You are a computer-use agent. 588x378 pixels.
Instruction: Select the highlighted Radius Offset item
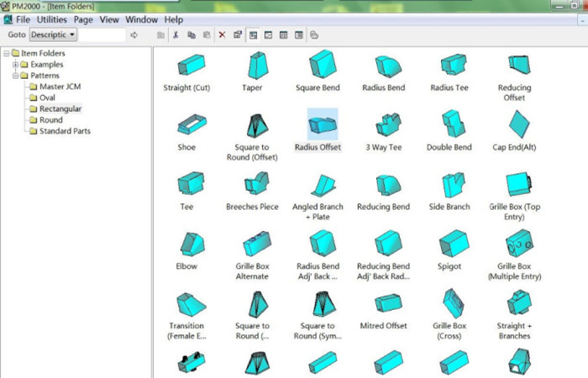(x=318, y=129)
